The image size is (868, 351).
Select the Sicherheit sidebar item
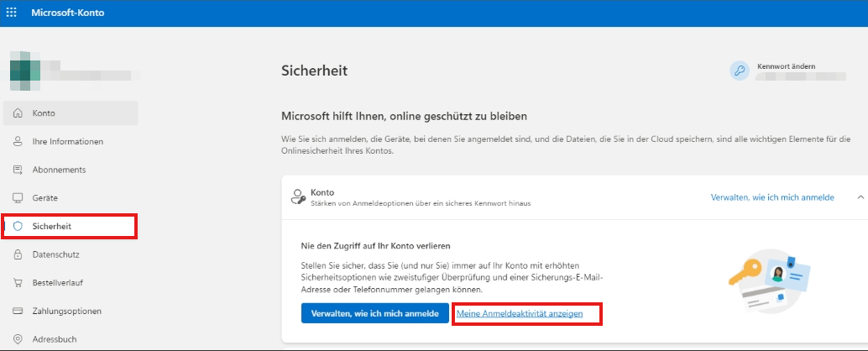pos(70,227)
